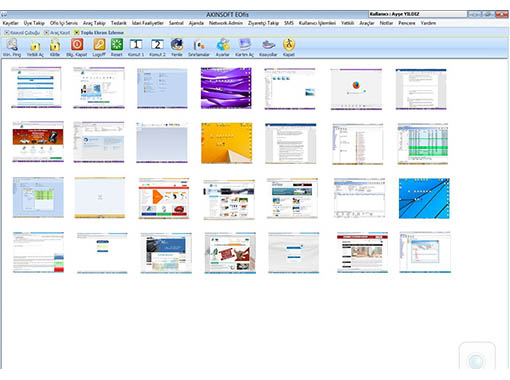Select the purple wallpaper screen thumbnail
Screen dimensions: 510x380
[226, 88]
